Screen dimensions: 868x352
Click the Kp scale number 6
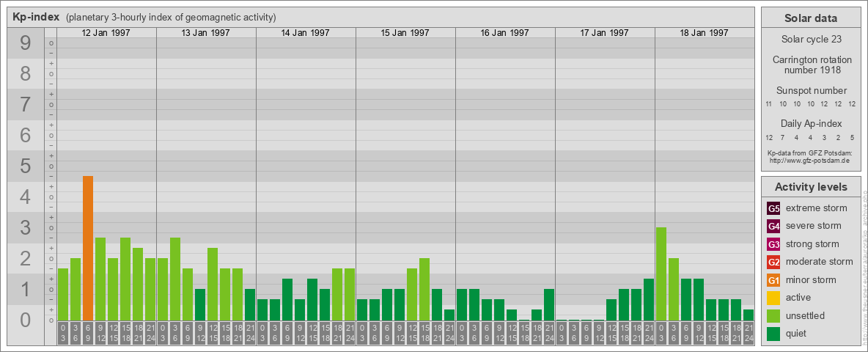(26, 135)
